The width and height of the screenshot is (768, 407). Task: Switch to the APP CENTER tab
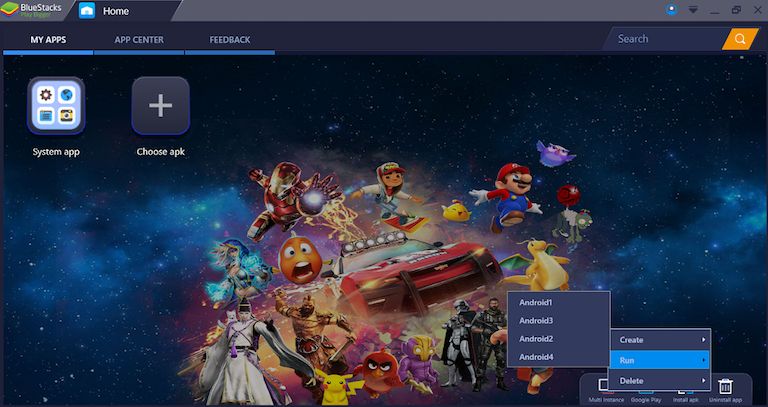click(139, 40)
